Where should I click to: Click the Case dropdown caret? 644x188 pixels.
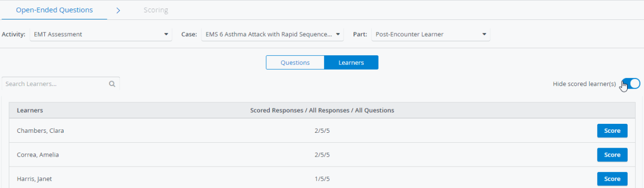(338, 34)
